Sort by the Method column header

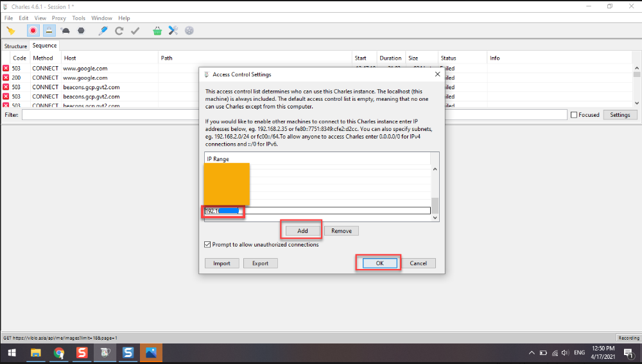[46, 58]
